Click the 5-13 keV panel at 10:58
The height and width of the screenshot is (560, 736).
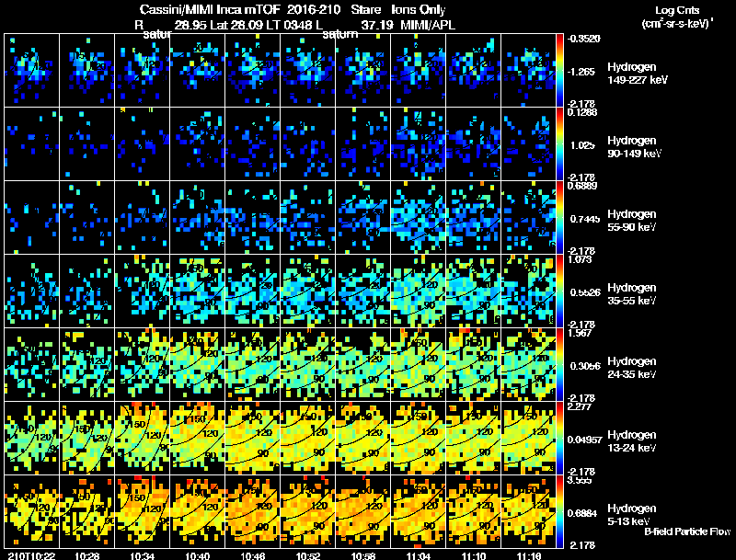(362, 511)
